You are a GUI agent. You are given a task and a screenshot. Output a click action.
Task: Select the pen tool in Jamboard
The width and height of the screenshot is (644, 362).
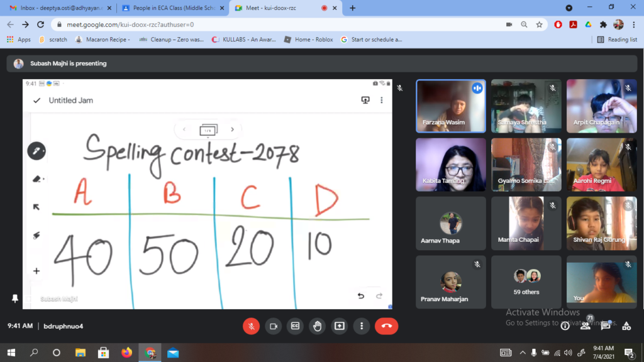pyautogui.click(x=36, y=151)
